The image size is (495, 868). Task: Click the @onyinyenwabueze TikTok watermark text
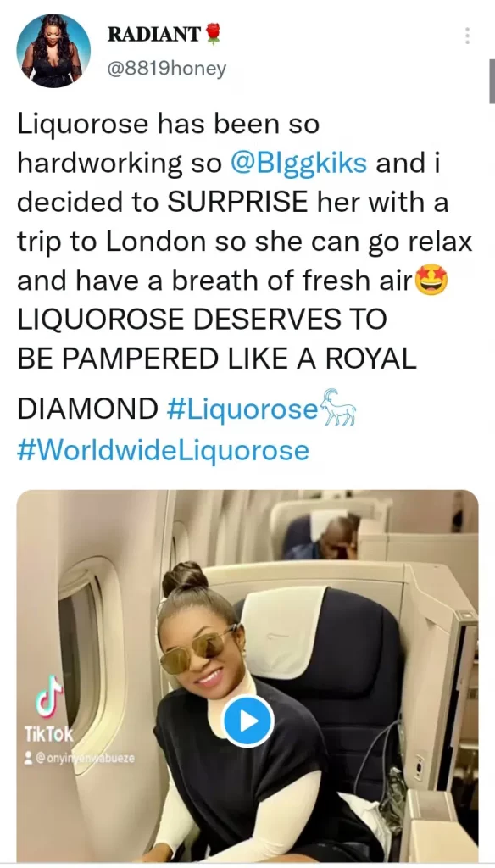pyautogui.click(x=85, y=758)
